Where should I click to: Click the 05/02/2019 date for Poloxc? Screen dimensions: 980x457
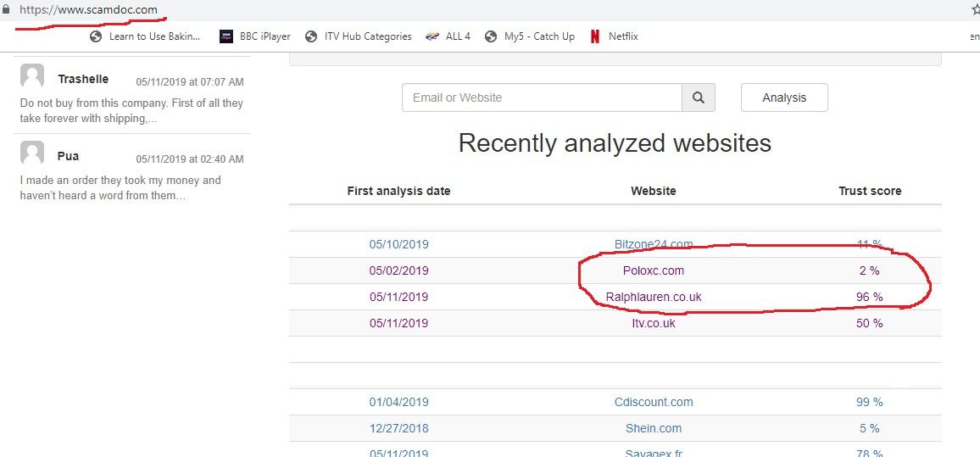(398, 270)
